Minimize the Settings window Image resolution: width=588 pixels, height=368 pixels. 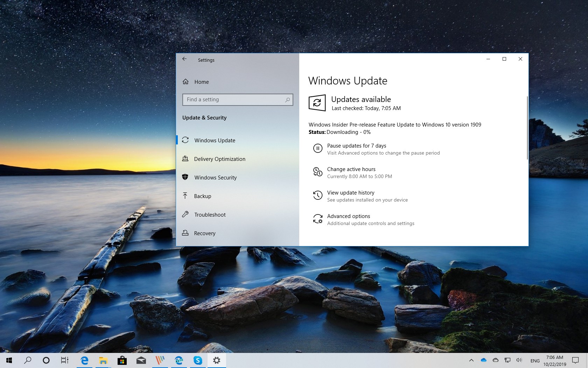click(x=488, y=59)
